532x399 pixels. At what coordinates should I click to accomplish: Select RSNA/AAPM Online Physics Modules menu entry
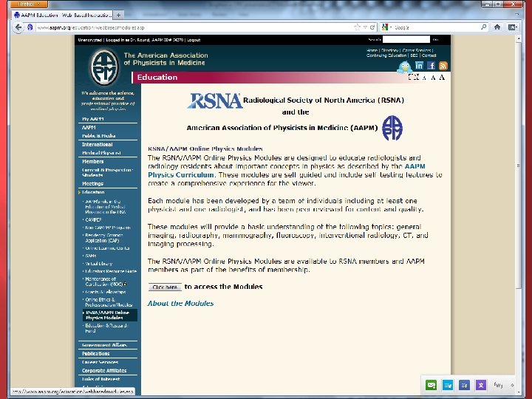[109, 315]
